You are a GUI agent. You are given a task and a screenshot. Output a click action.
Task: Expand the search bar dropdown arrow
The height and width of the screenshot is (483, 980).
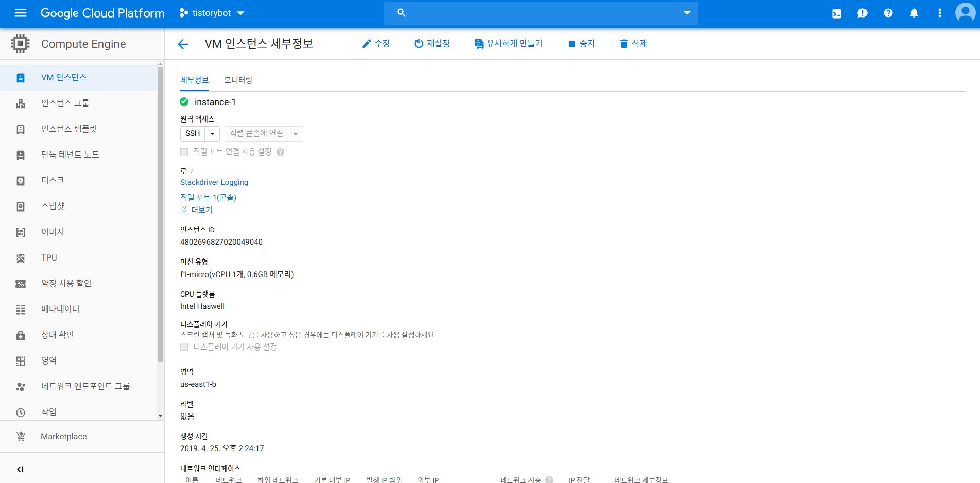(x=687, y=13)
